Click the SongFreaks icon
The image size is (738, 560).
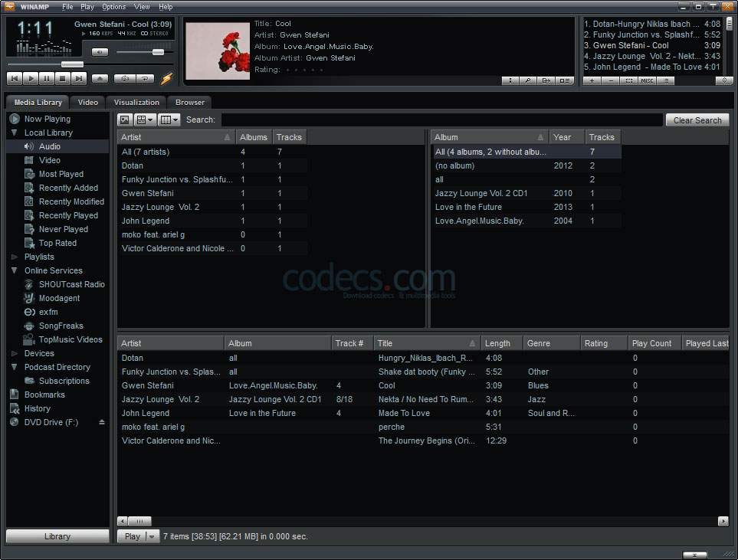(x=29, y=326)
